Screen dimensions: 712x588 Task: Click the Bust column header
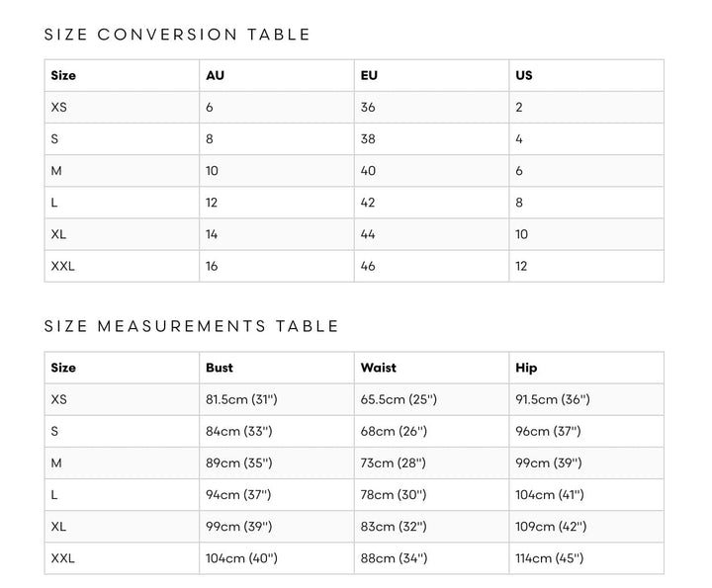click(220, 368)
